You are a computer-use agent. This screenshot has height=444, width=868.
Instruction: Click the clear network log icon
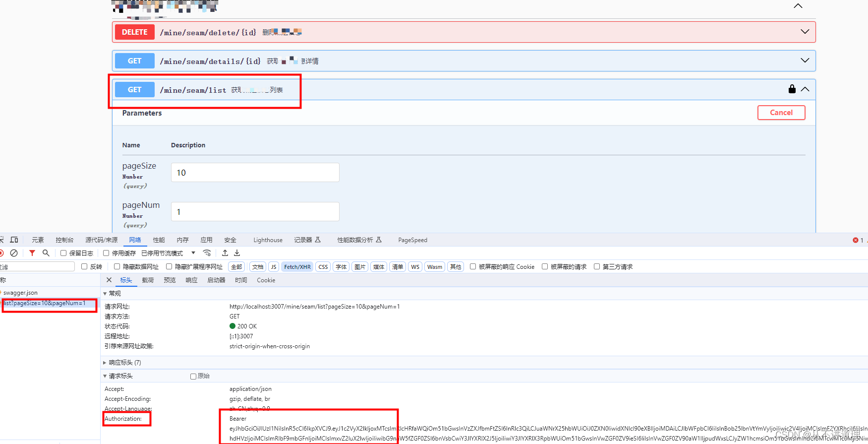click(x=14, y=253)
